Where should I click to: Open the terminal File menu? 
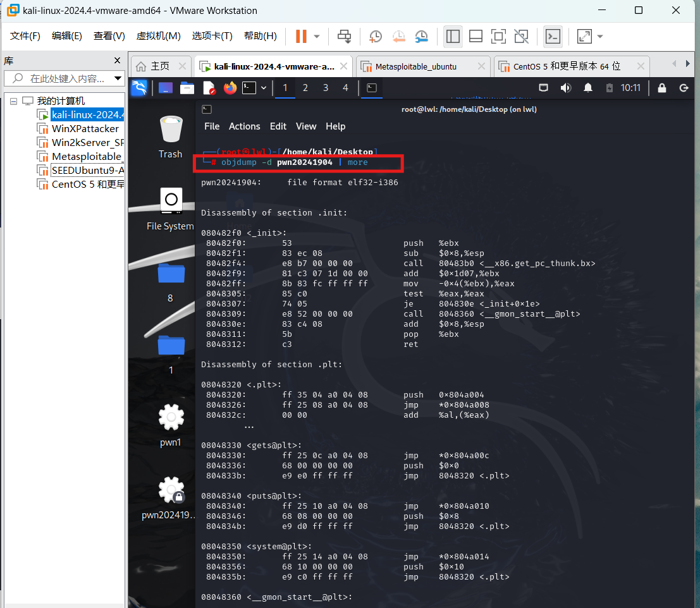pyautogui.click(x=212, y=126)
